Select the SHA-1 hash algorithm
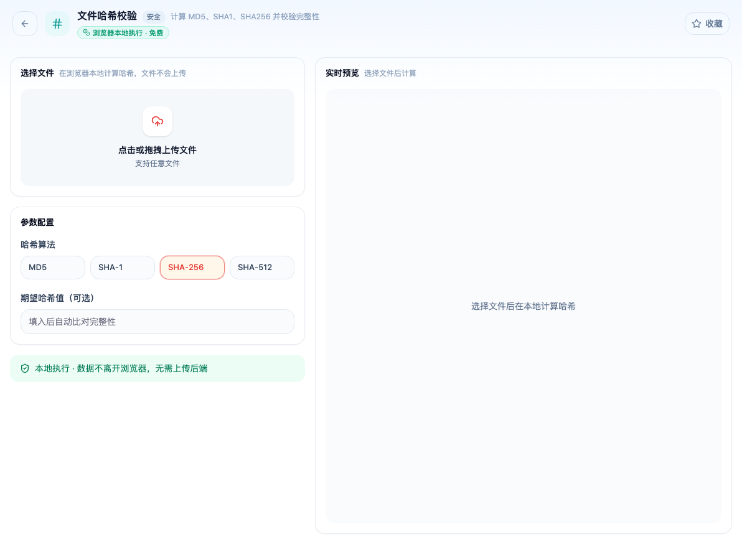The image size is (742, 560). click(x=123, y=268)
